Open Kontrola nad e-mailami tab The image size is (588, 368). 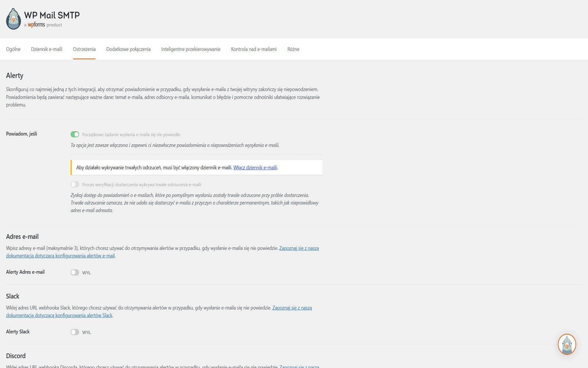254,49
